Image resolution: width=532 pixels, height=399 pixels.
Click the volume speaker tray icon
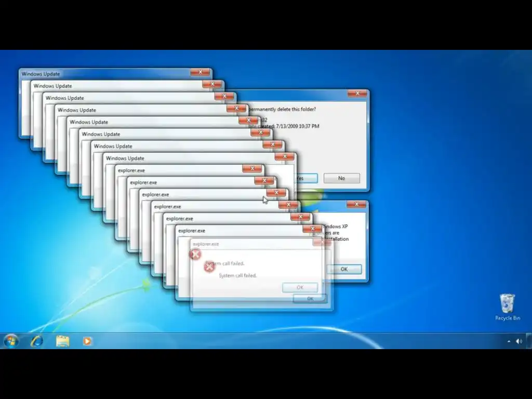pos(519,341)
